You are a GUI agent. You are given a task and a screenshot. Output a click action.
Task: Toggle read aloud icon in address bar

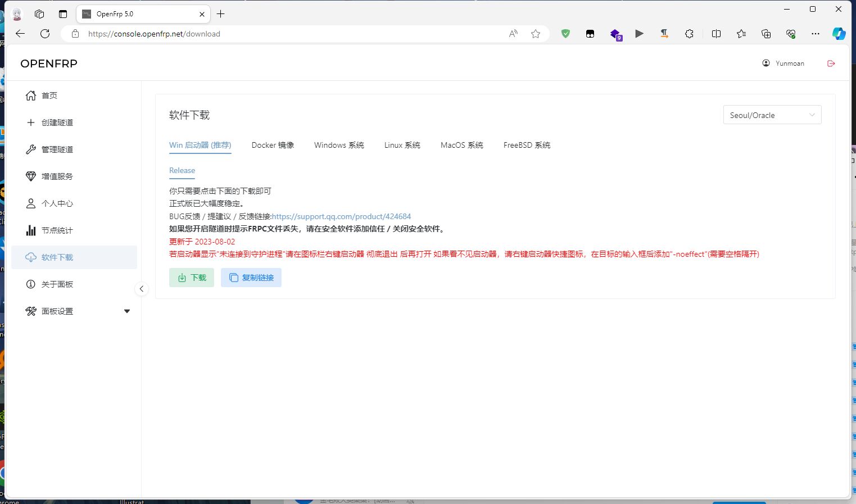tap(513, 34)
